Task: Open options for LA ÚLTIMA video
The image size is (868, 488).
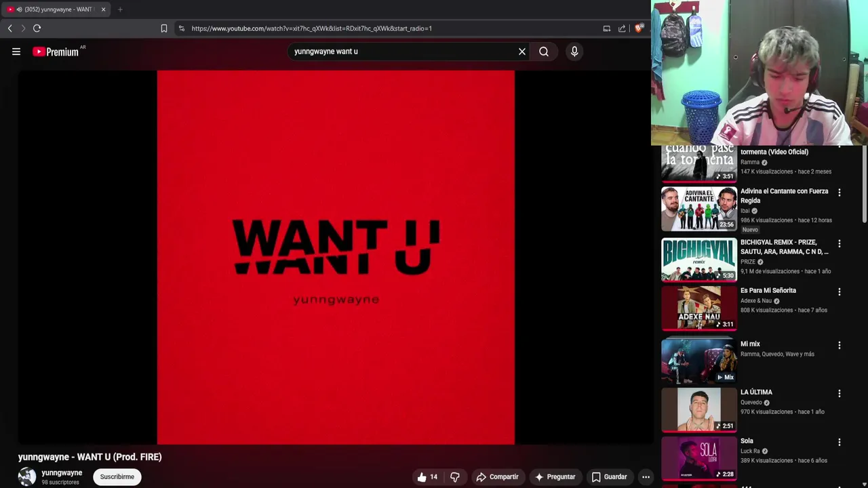Action: pyautogui.click(x=840, y=393)
